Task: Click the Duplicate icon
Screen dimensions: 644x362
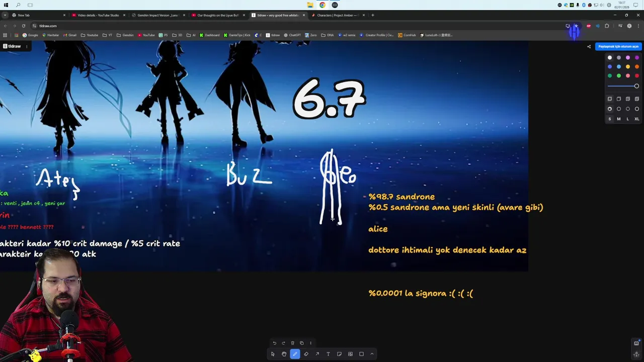Action: click(x=301, y=343)
